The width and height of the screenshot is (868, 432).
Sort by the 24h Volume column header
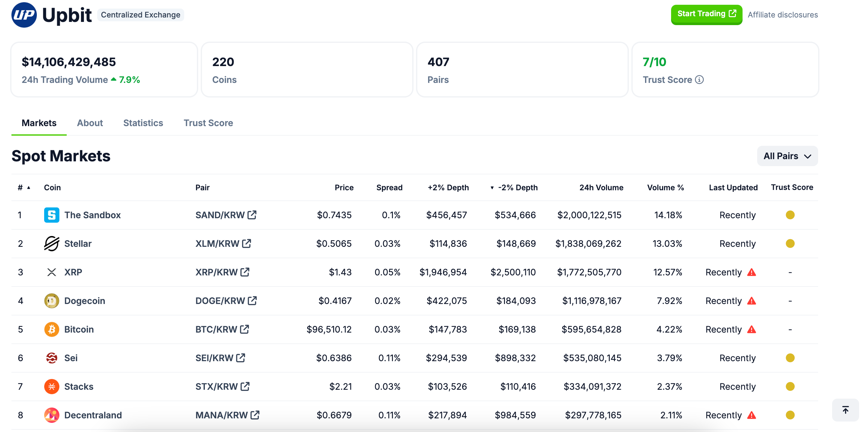pos(601,188)
